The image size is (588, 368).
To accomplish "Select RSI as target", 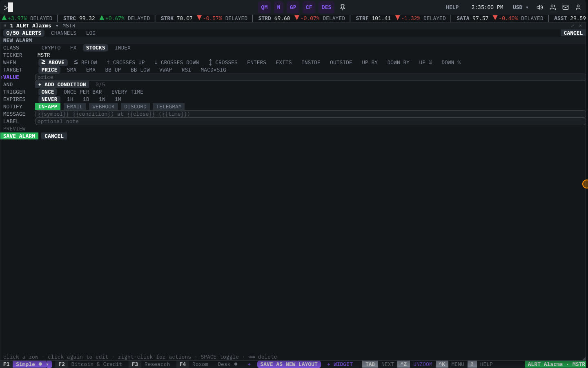I will [x=186, y=70].
